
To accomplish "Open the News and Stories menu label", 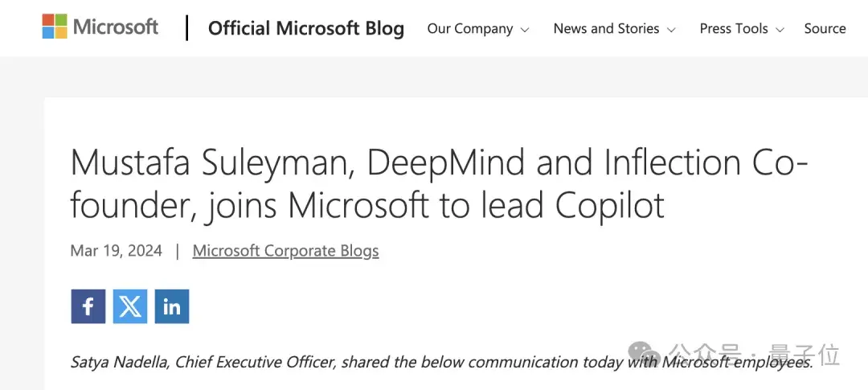I will [x=606, y=29].
